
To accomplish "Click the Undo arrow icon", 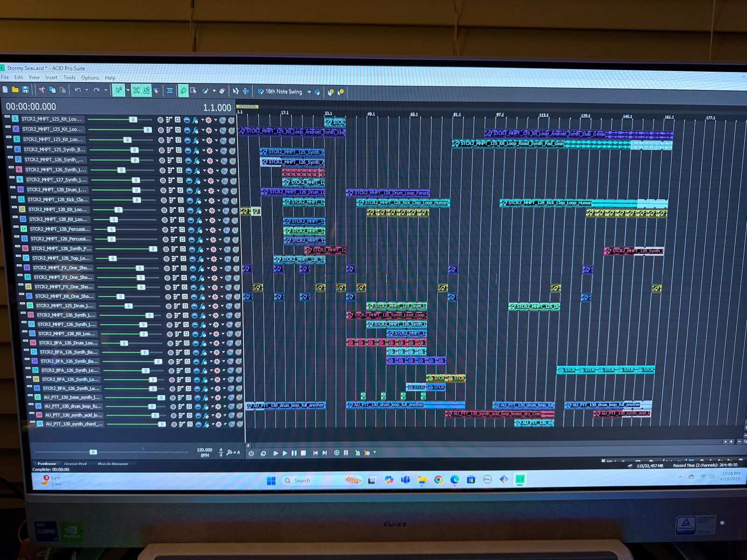I will 78,90.
